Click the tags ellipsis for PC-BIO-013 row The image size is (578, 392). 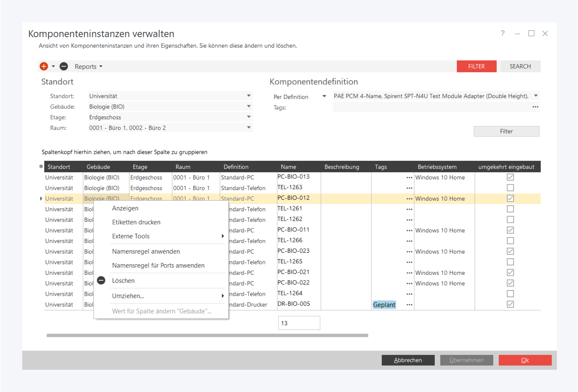[x=409, y=177]
